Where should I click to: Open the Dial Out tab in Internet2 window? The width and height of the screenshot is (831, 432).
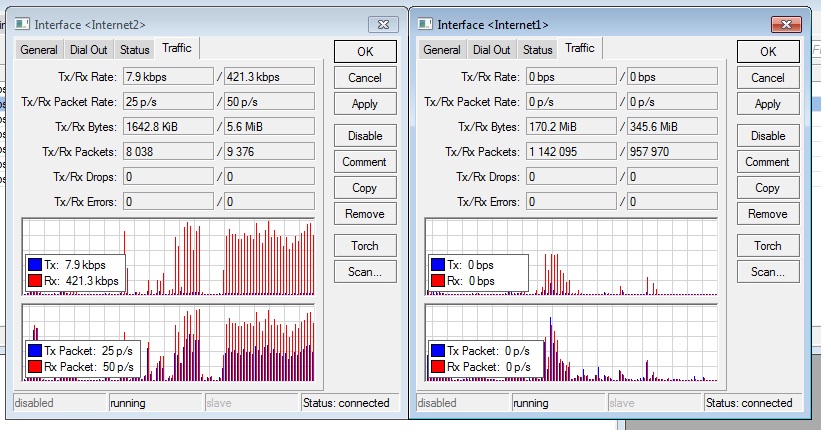(89, 50)
